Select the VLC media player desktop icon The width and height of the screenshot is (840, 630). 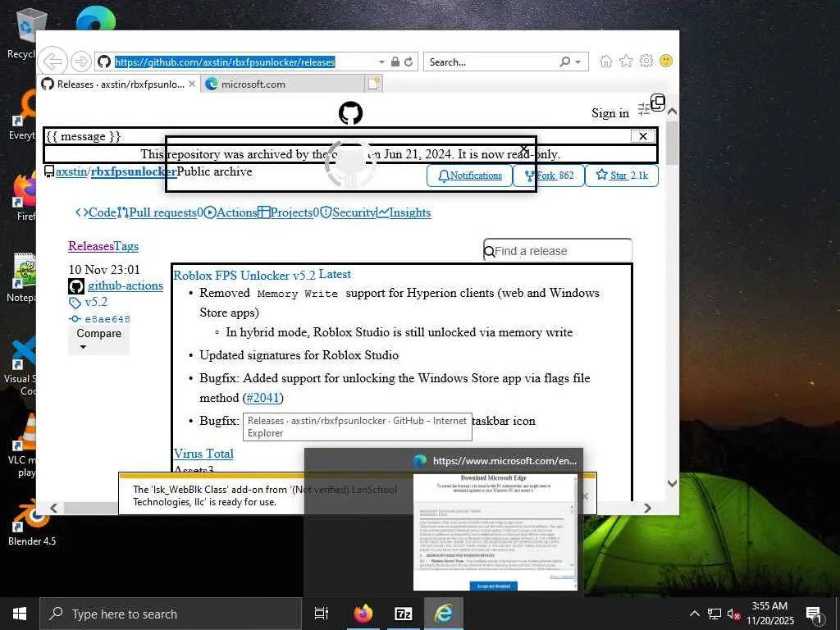pos(22,445)
